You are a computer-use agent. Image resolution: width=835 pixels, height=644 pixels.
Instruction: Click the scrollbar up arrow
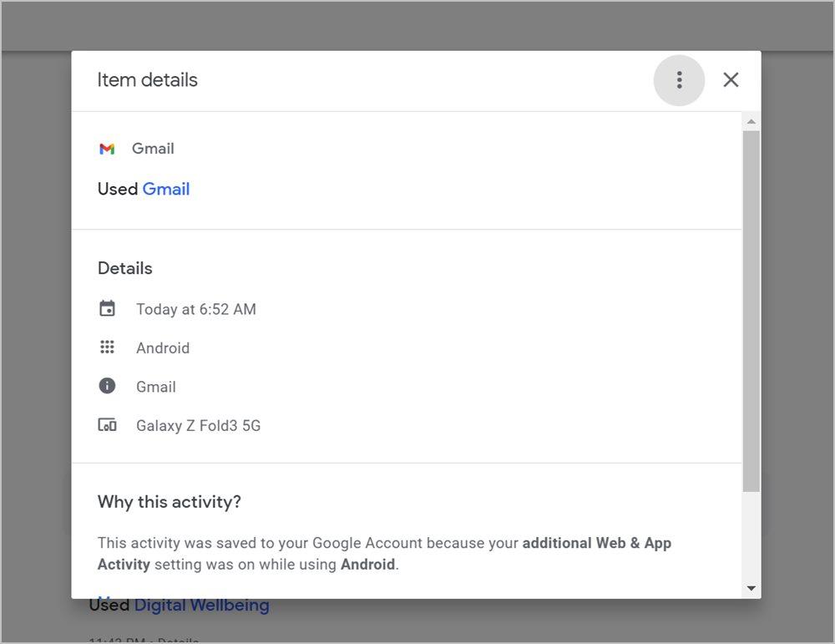pos(751,121)
